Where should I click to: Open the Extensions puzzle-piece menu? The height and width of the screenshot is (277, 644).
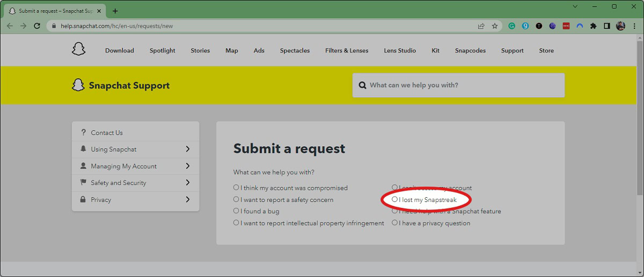pos(593,26)
